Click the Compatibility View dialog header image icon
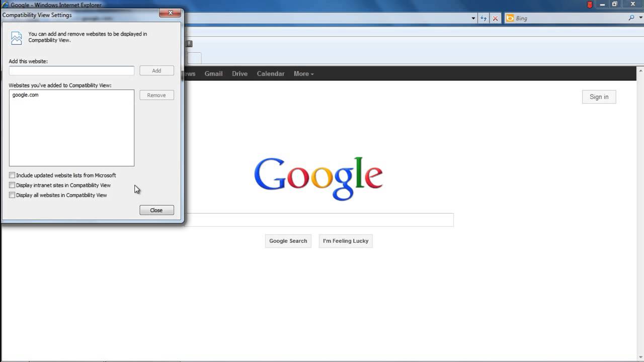Image resolution: width=644 pixels, height=362 pixels. (17, 38)
